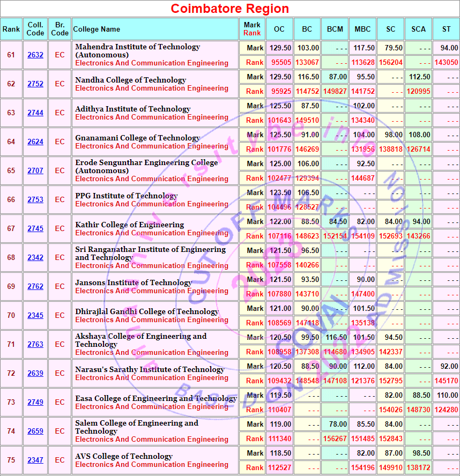The height and width of the screenshot is (476, 460).
Task: Open the 2745 Kathir College code link
Action: coord(35,229)
